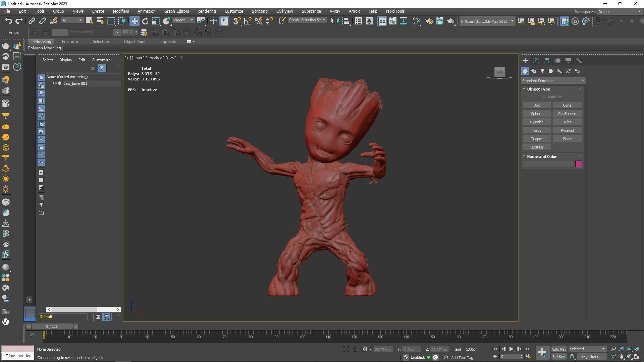Create a Sphere primitive
This screenshot has height=362, width=644.
click(x=537, y=114)
